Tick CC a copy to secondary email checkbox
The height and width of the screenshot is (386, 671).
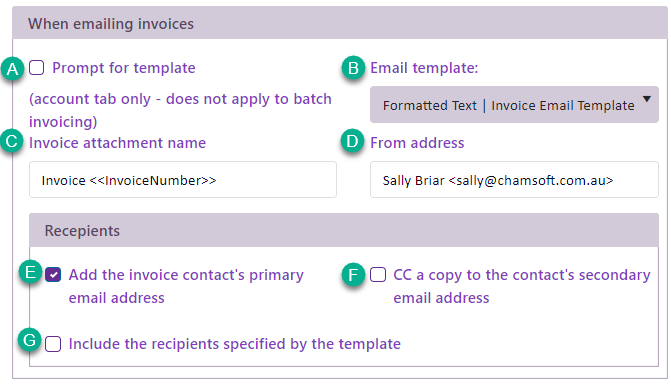point(378,275)
